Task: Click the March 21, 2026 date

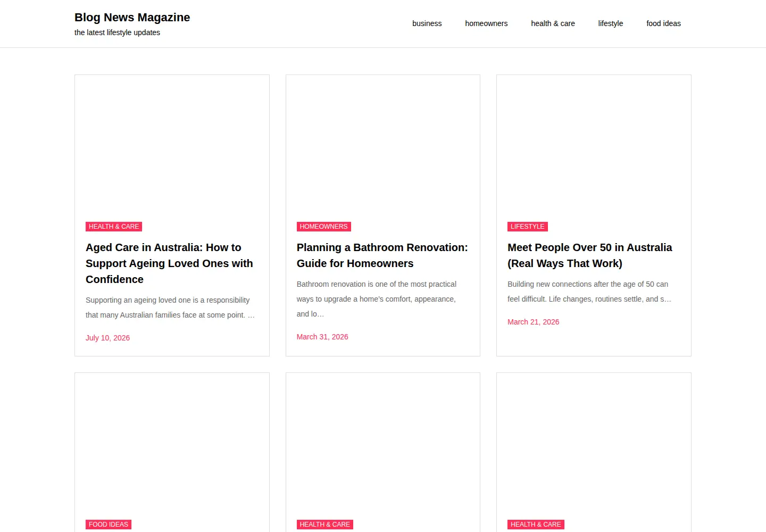Action: 533,322
